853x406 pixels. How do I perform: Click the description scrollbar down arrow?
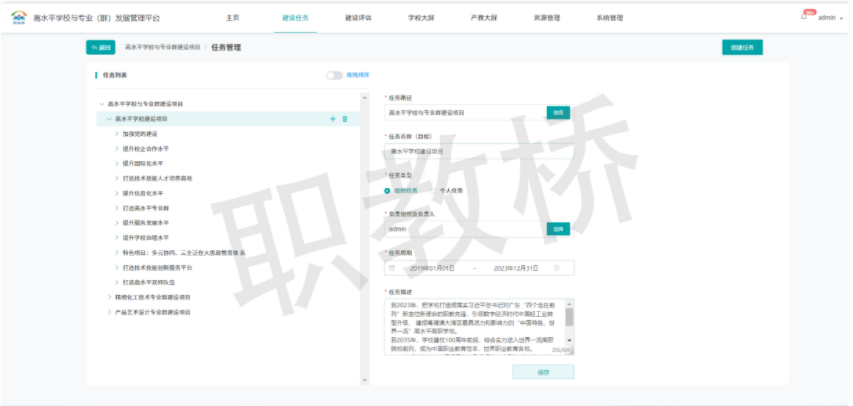click(570, 341)
